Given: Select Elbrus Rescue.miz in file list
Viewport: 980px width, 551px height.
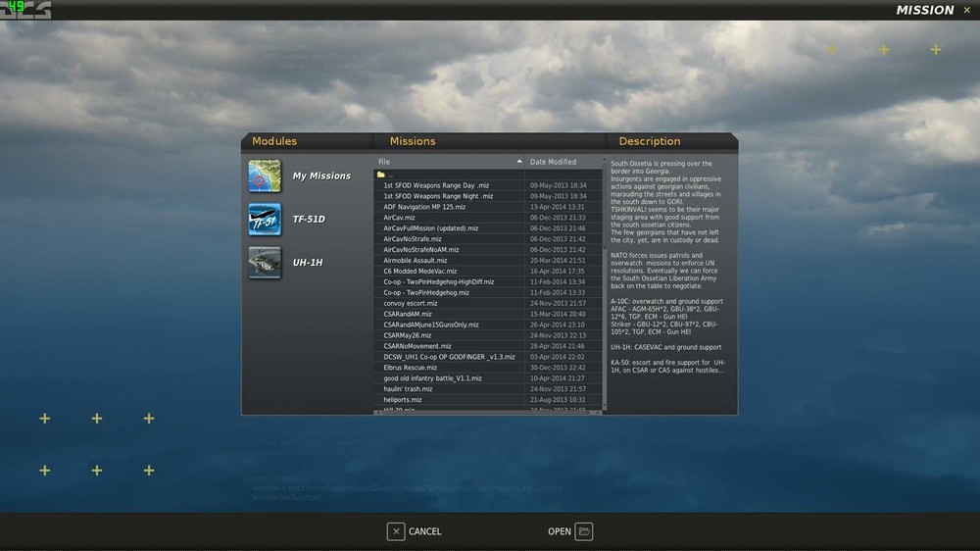Looking at the screenshot, I should [x=411, y=368].
